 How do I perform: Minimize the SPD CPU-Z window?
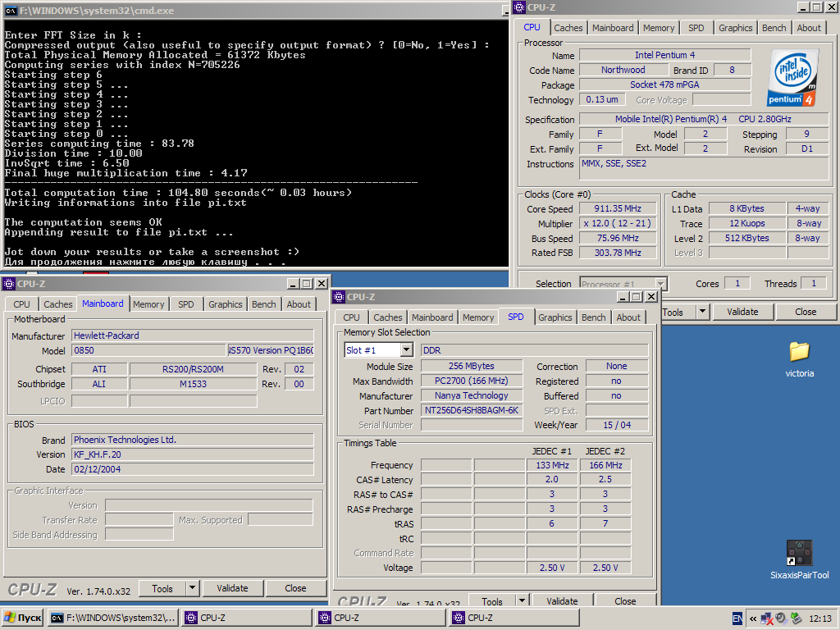tap(623, 297)
